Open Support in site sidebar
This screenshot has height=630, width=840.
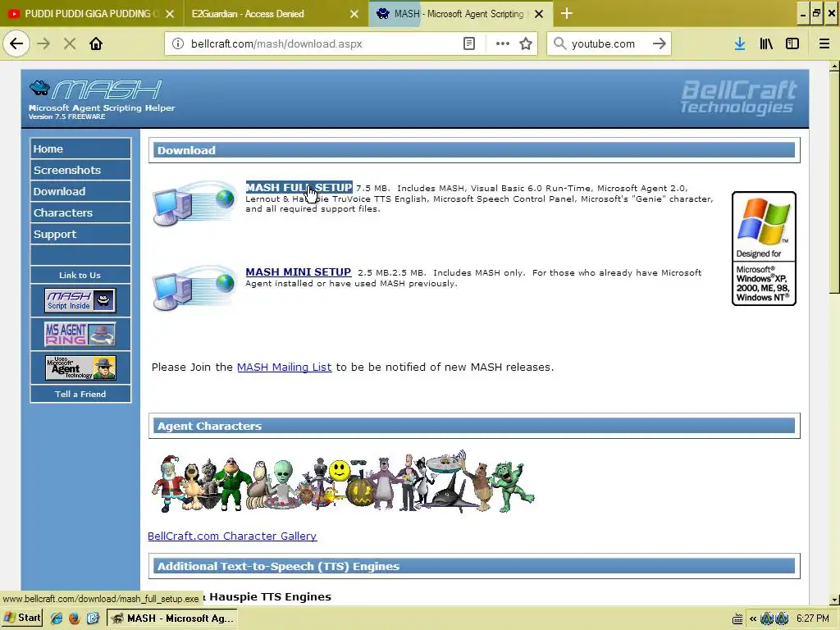pos(80,234)
